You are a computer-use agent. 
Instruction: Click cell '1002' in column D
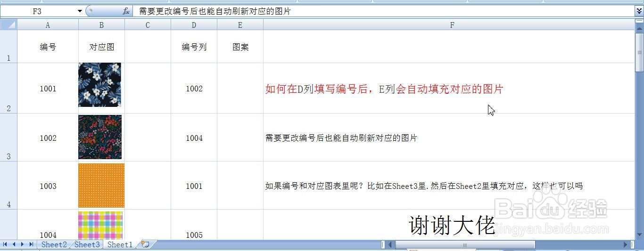(x=194, y=88)
